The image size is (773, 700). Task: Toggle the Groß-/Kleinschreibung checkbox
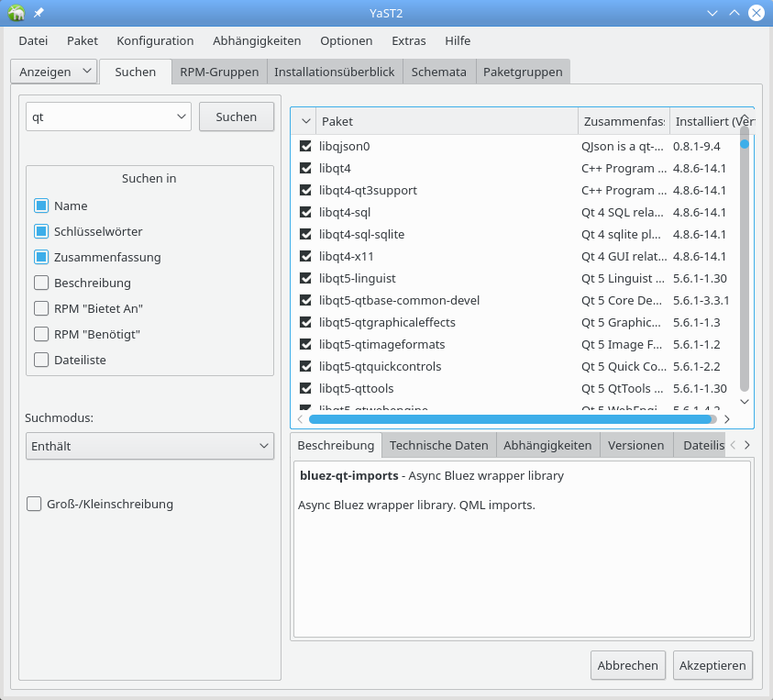[x=35, y=504]
